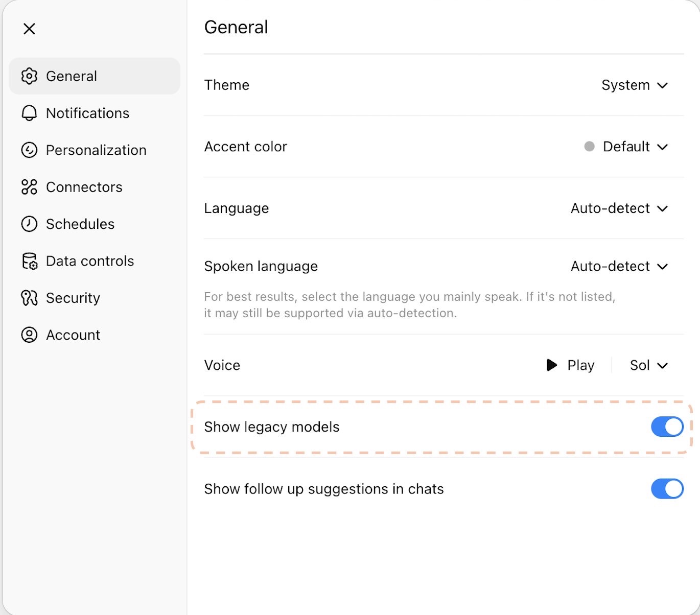Open the Account settings label

[x=73, y=335]
